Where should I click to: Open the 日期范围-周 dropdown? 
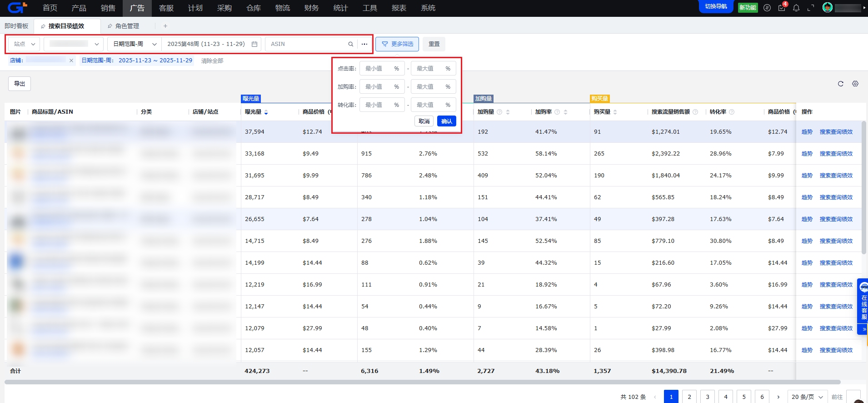[x=135, y=44]
